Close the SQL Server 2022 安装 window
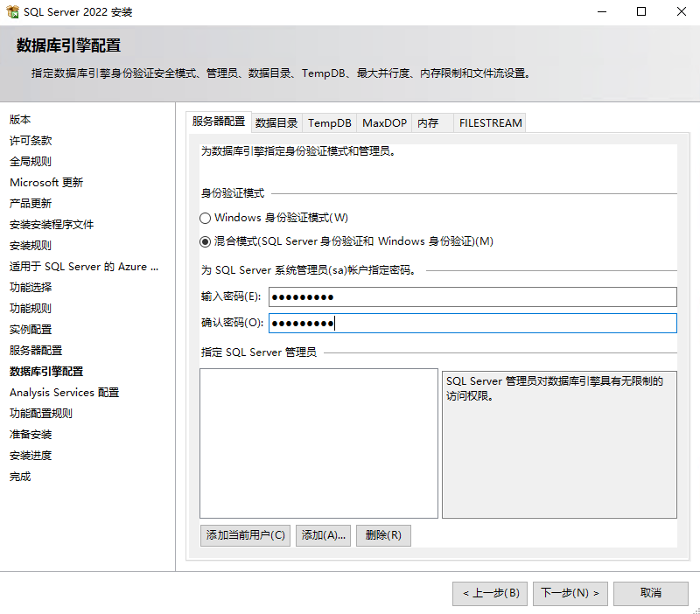Screen dimensions: 700x614 coord(682,11)
